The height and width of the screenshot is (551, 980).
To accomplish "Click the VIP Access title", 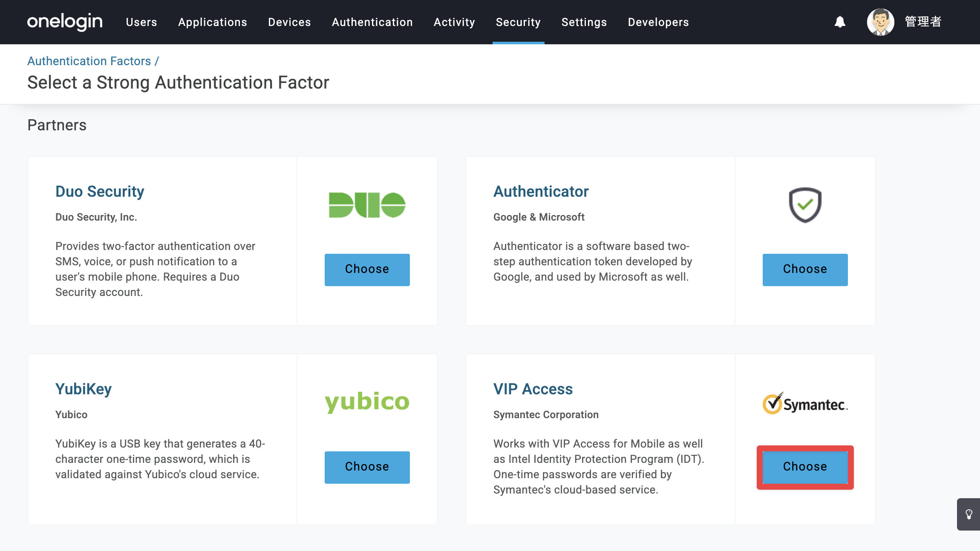I will [x=533, y=389].
